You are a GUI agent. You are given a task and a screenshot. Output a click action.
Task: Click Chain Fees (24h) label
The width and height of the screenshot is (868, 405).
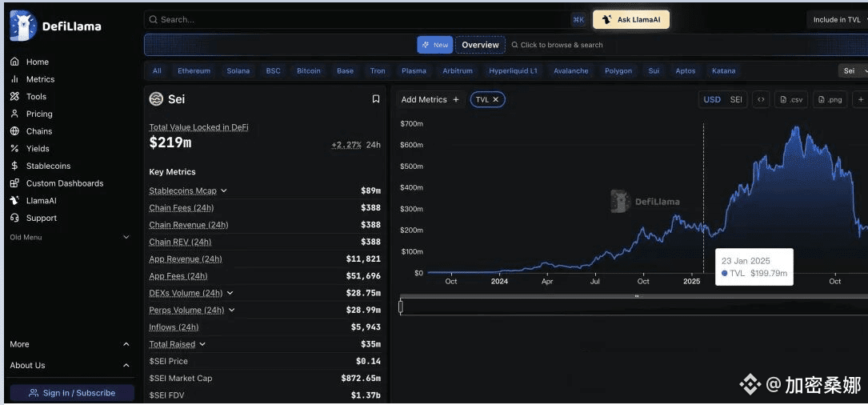point(181,208)
